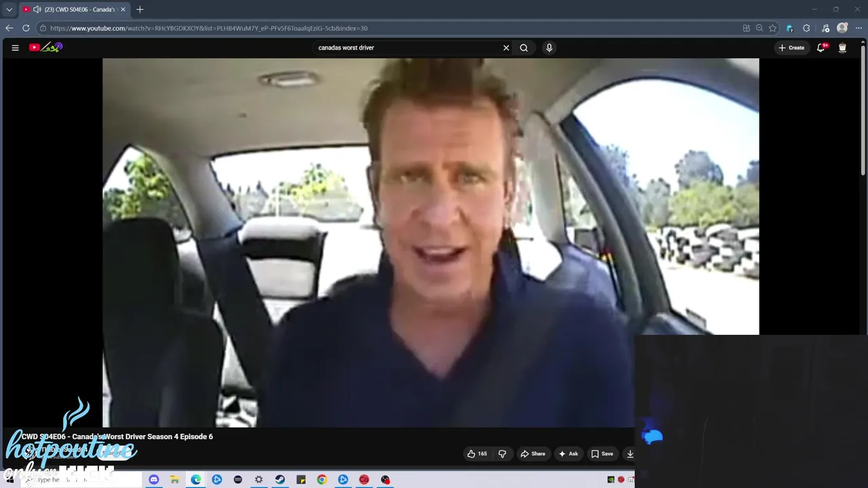Screen dimensions: 868x488
Task: Reload the current page
Action: [x=26, y=28]
